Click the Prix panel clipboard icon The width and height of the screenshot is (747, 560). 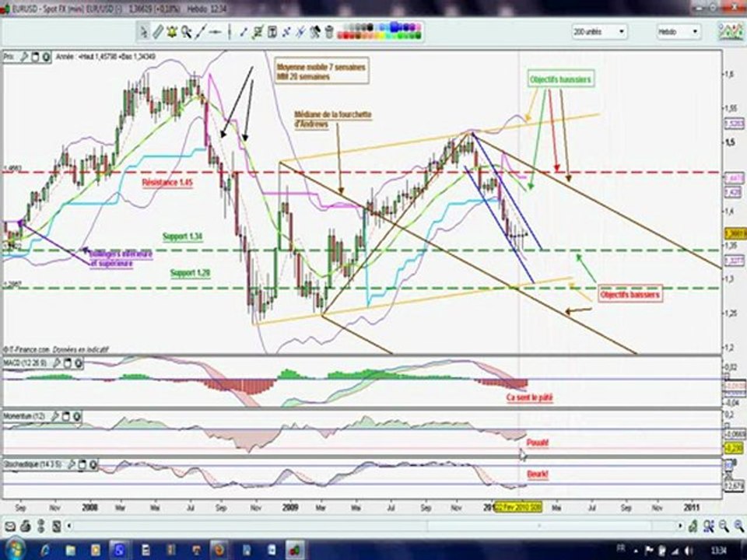coord(35,57)
